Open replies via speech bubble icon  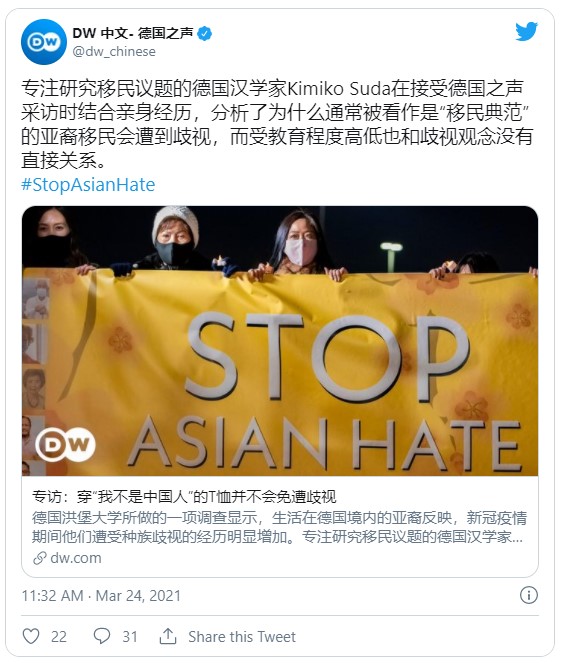[102, 636]
